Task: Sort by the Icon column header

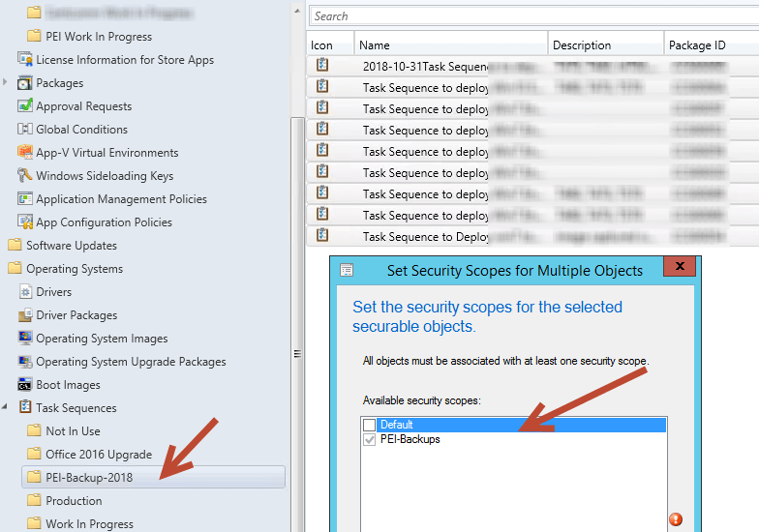Action: [x=330, y=44]
